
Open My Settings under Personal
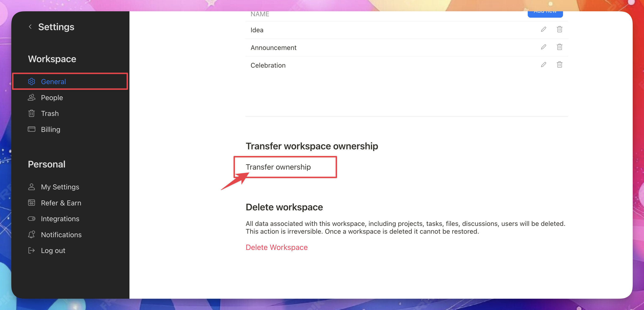60,187
